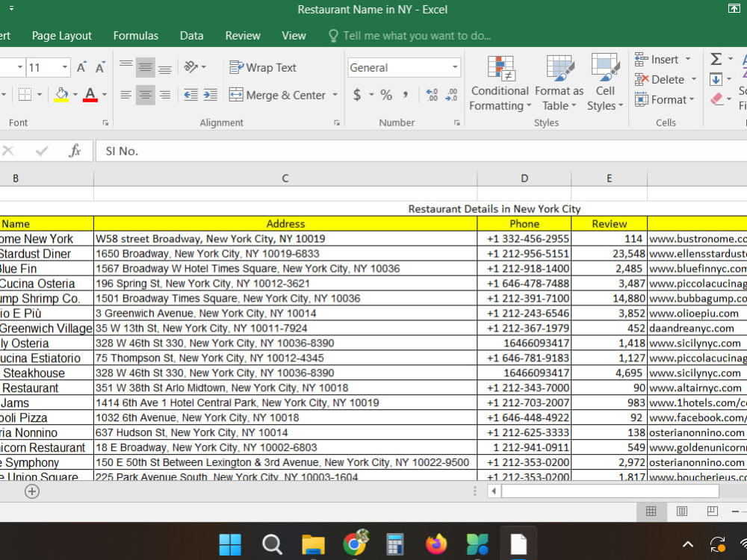Switch to Page Break Preview

[712, 511]
